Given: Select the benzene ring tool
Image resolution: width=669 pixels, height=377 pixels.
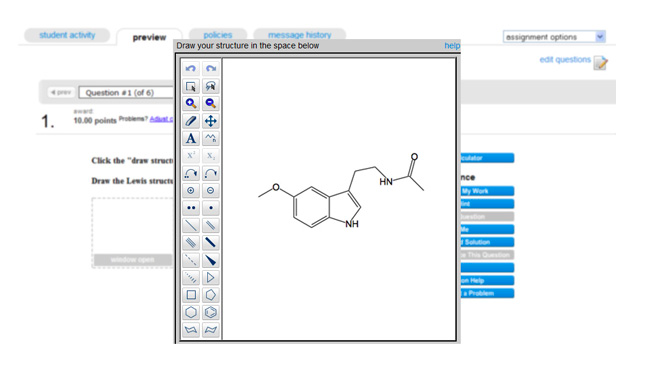Looking at the screenshot, I should [210, 312].
